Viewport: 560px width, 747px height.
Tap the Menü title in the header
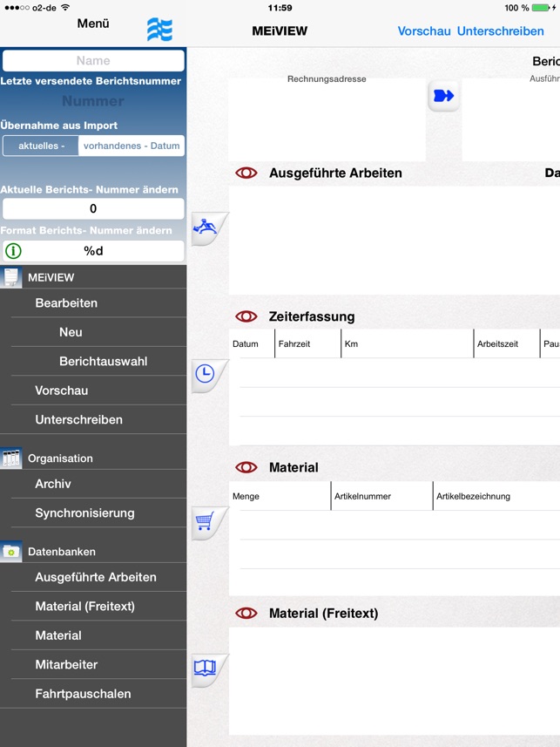click(93, 24)
